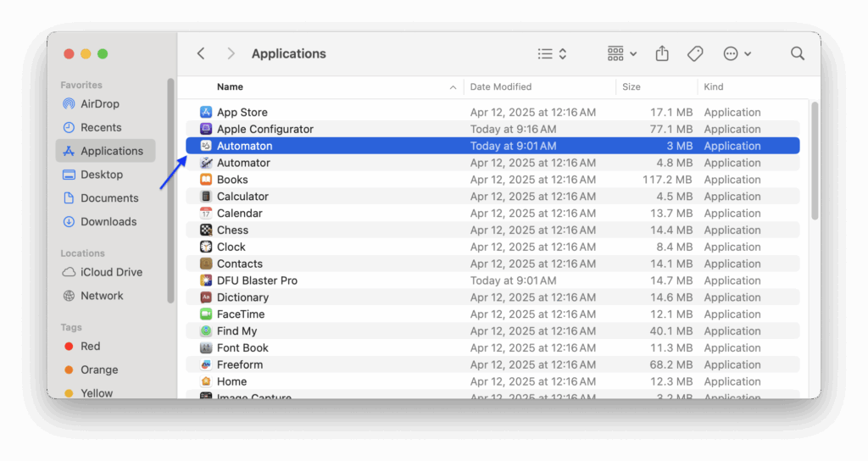Click the file list vertical scrollbar

click(815, 161)
